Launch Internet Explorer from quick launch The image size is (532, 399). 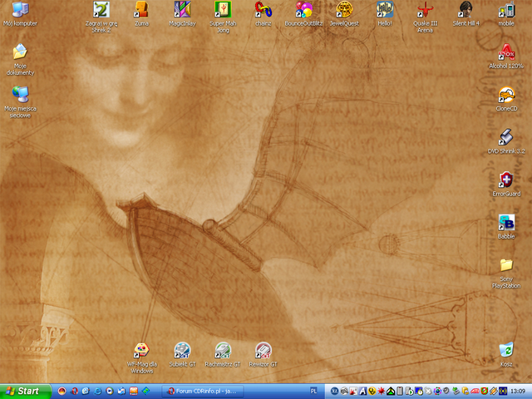pos(98,392)
